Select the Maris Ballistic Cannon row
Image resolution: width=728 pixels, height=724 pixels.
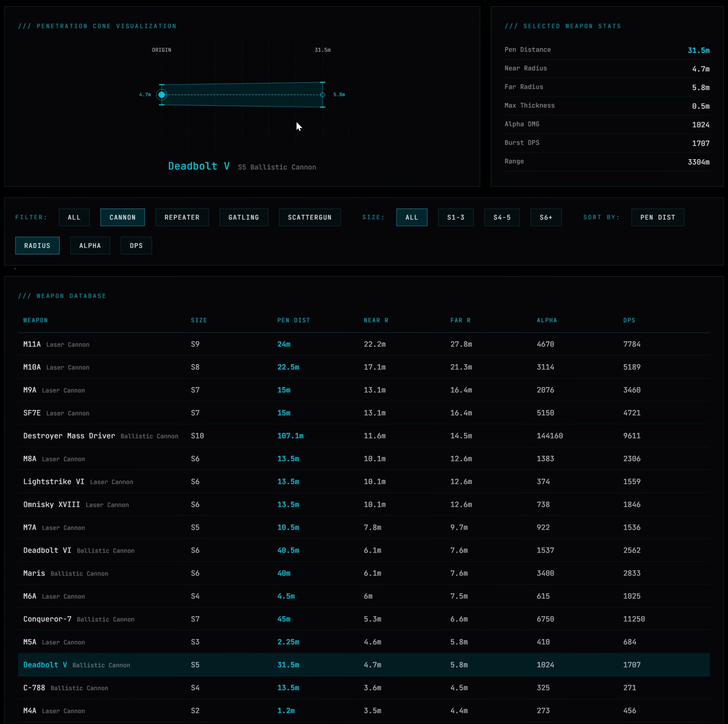[364, 573]
